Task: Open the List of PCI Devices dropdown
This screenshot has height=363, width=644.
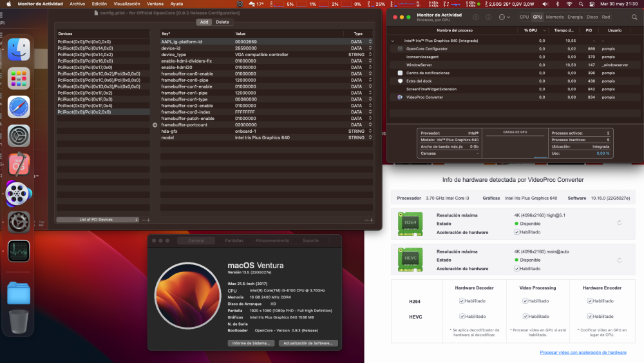Action: [98, 220]
